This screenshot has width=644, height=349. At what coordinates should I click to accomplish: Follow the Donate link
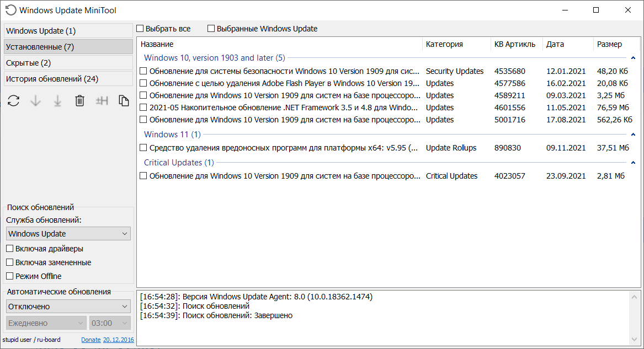91,340
